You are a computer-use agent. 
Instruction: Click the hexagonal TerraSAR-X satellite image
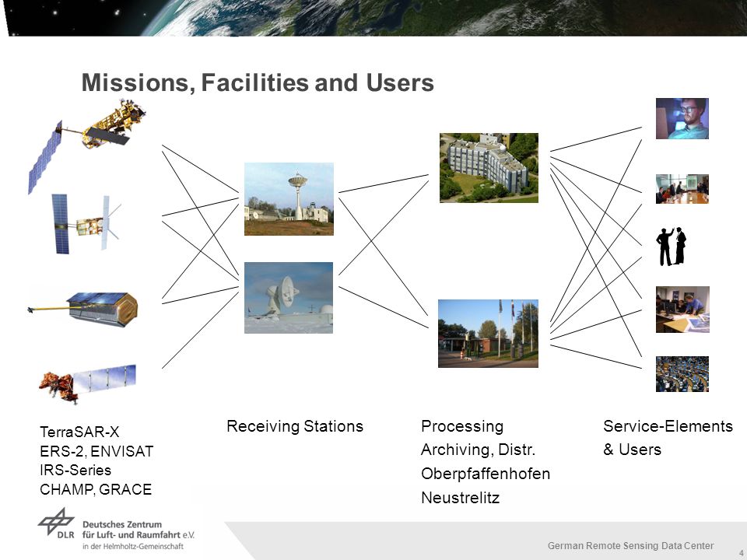83,310
